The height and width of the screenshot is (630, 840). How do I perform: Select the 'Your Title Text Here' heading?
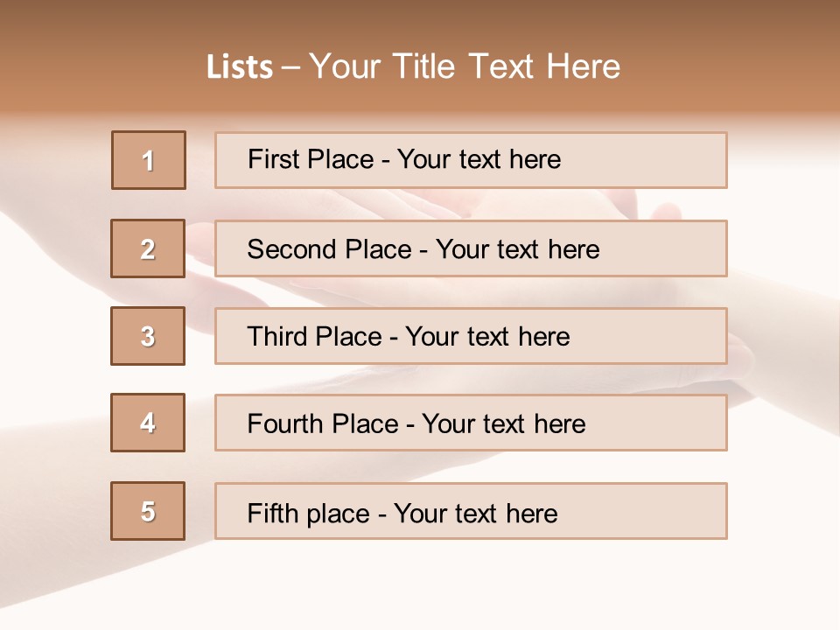(x=465, y=66)
